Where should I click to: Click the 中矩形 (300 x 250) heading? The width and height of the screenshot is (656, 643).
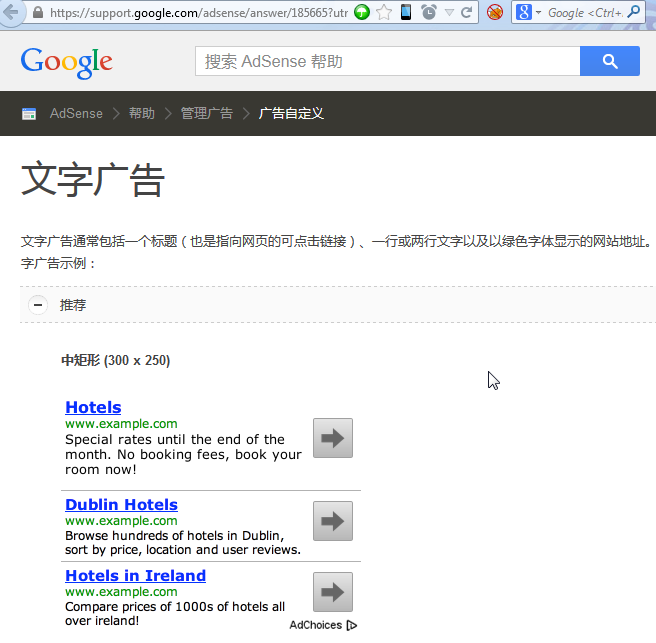(116, 360)
